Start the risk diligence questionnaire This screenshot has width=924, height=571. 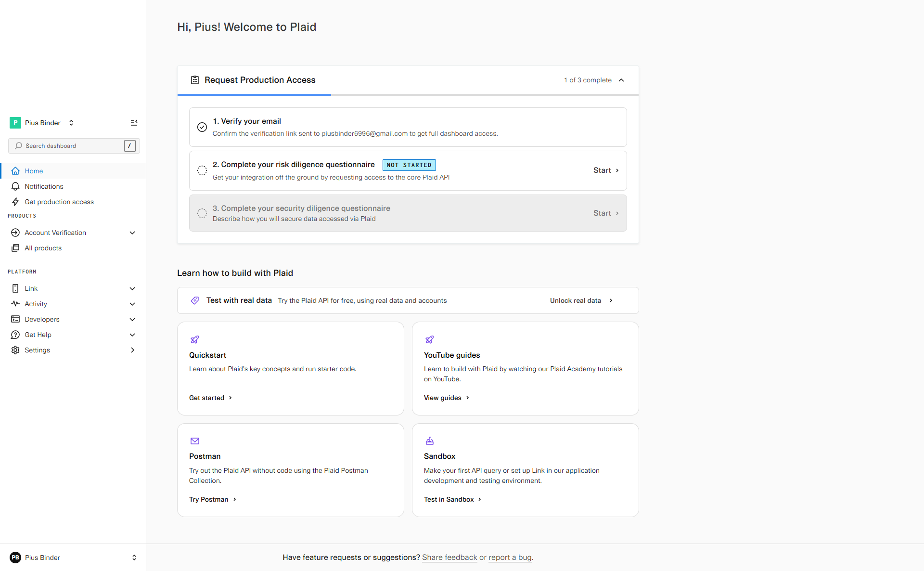606,170
